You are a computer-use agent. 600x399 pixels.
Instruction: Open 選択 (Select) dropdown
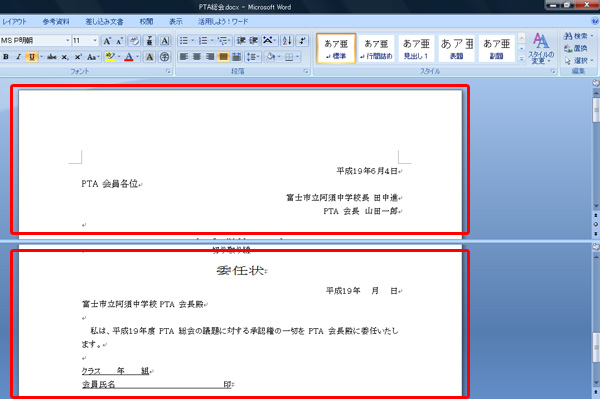coord(579,61)
